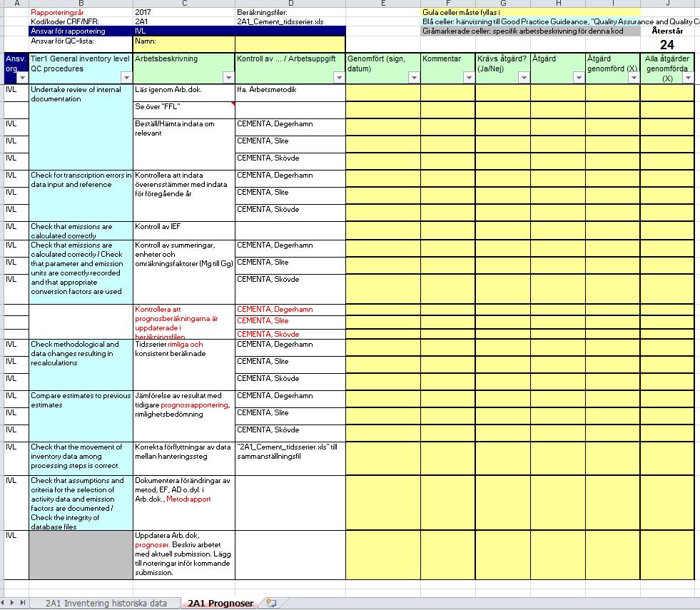The height and width of the screenshot is (610, 700).
Task: Expand the Kommentar column filter
Action: (469, 78)
